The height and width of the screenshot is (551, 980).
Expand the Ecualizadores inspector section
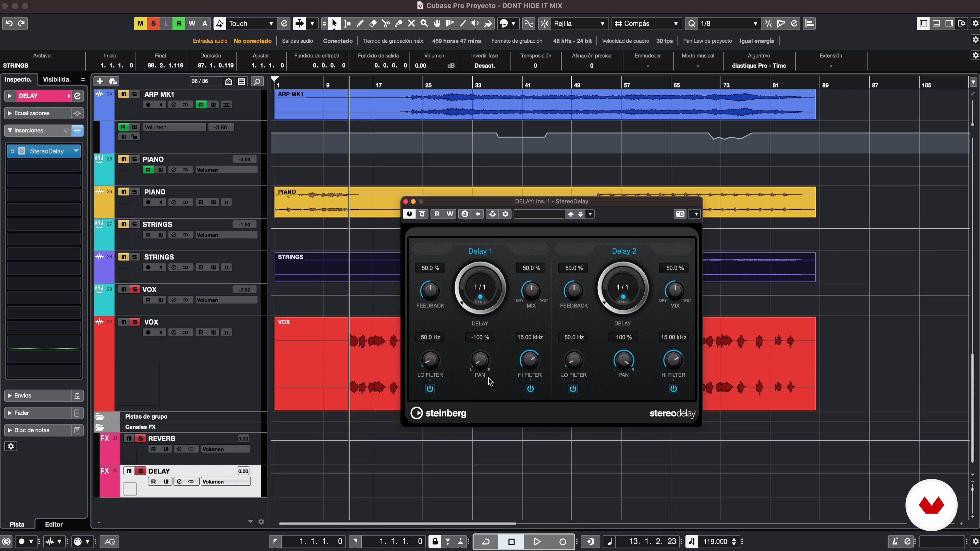coord(10,113)
